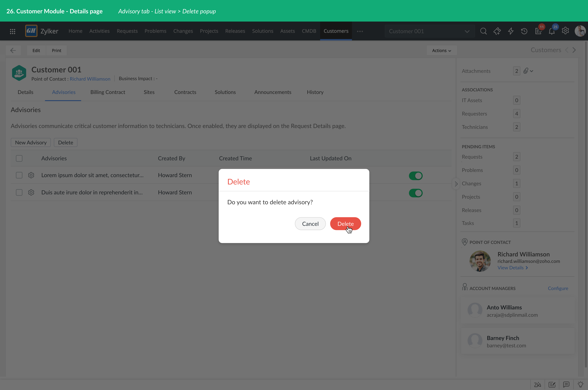Switch to the Sites tab
The image size is (588, 390).
click(x=149, y=92)
